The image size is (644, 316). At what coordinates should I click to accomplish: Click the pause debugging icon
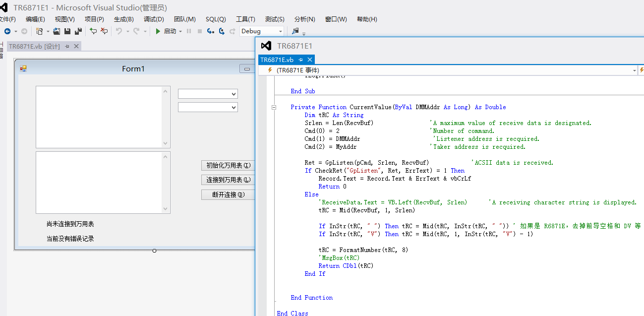[189, 31]
